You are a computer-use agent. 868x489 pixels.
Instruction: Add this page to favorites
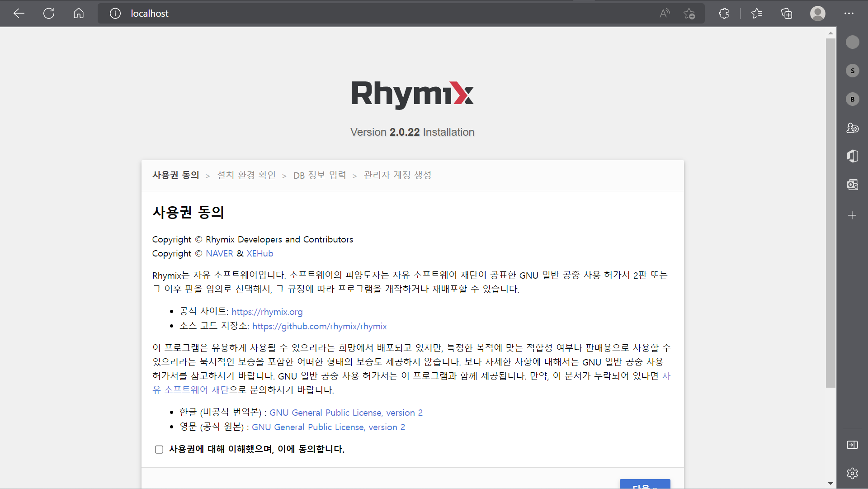coord(689,14)
